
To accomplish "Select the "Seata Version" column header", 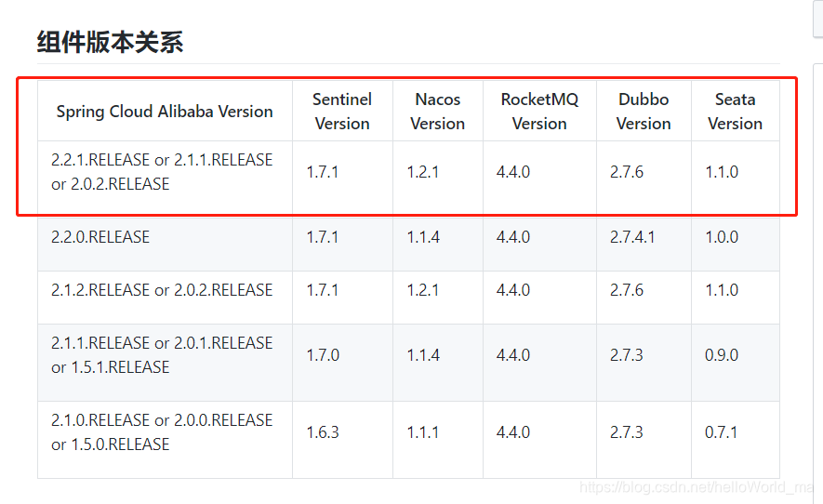I will click(735, 112).
